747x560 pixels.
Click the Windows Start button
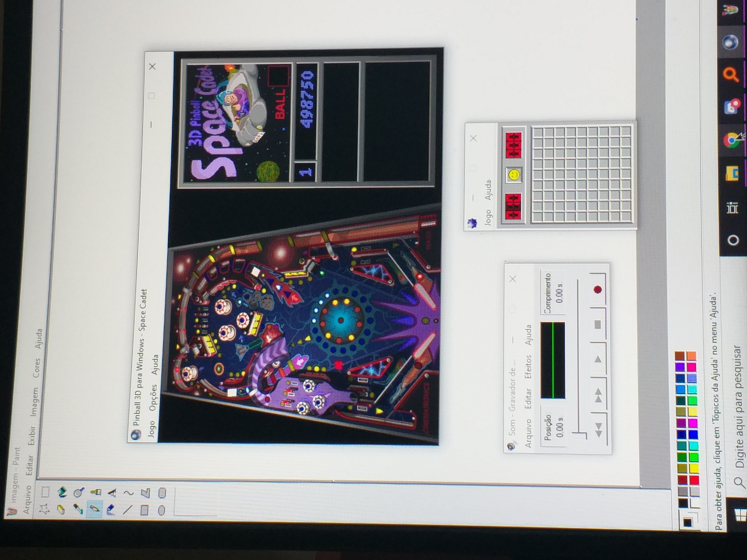[x=741, y=514]
